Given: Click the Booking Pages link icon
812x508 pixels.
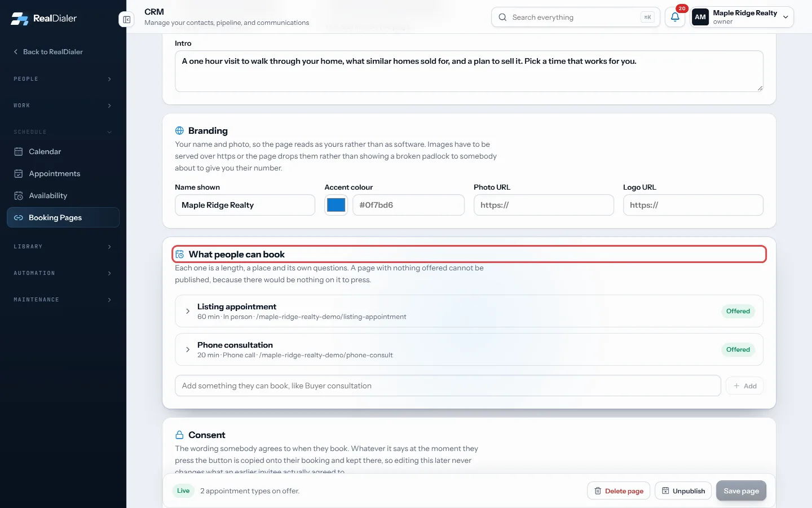Looking at the screenshot, I should point(19,218).
